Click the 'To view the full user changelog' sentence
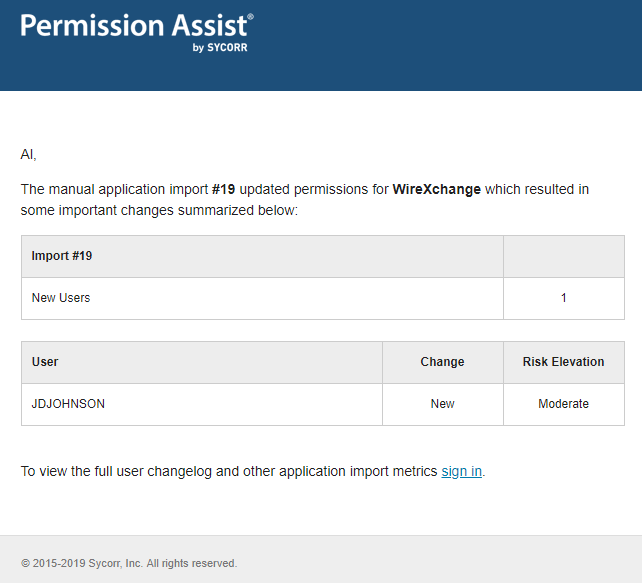 coord(253,471)
